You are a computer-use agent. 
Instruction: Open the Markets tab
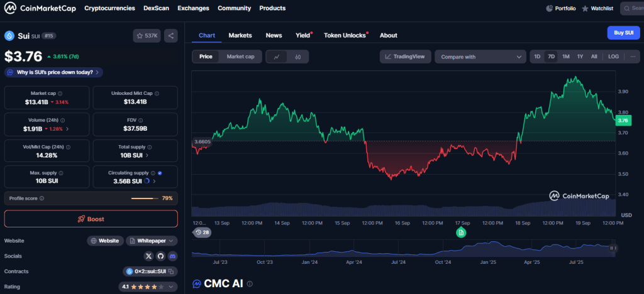[x=240, y=35]
